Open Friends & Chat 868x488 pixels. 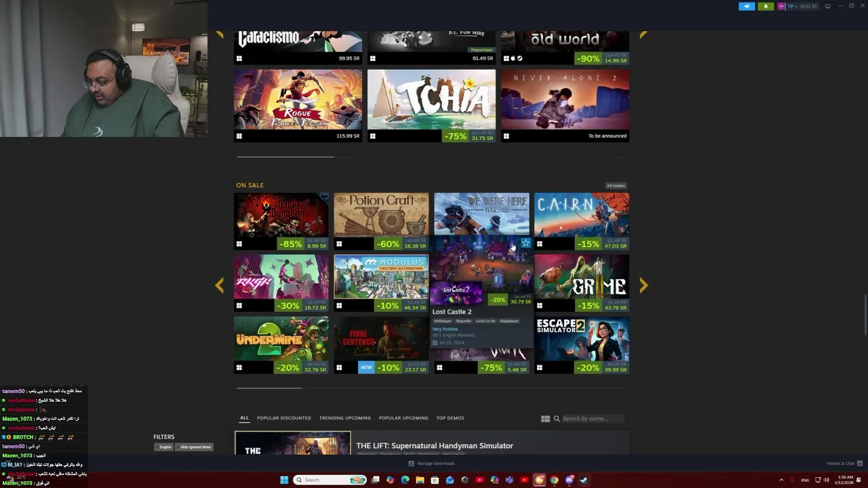[x=844, y=464]
